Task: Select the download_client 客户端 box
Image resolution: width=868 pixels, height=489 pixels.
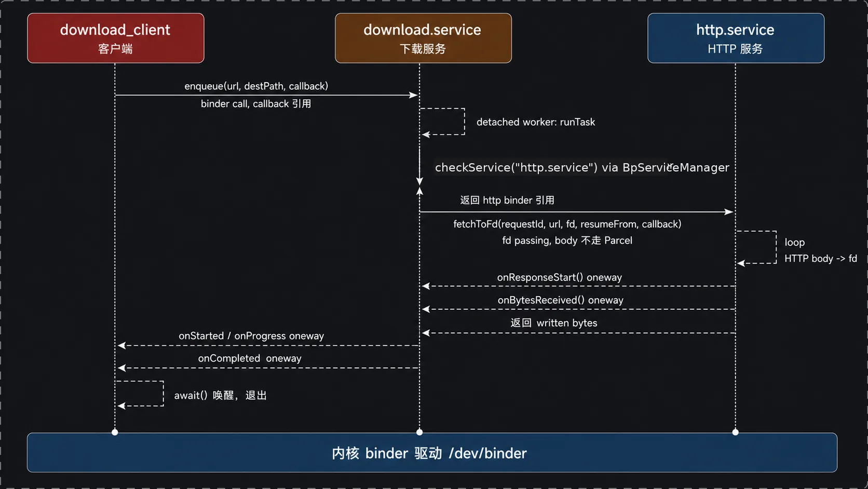Action: pos(116,38)
